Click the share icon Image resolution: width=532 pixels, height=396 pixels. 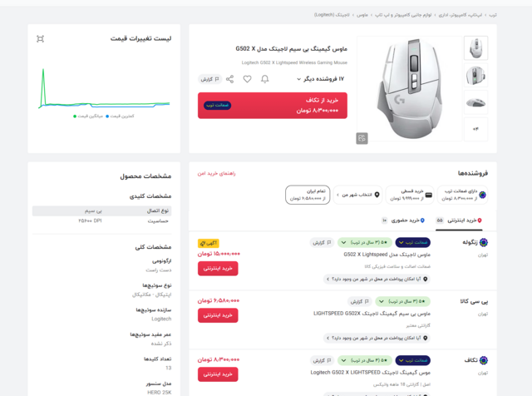coord(230,79)
